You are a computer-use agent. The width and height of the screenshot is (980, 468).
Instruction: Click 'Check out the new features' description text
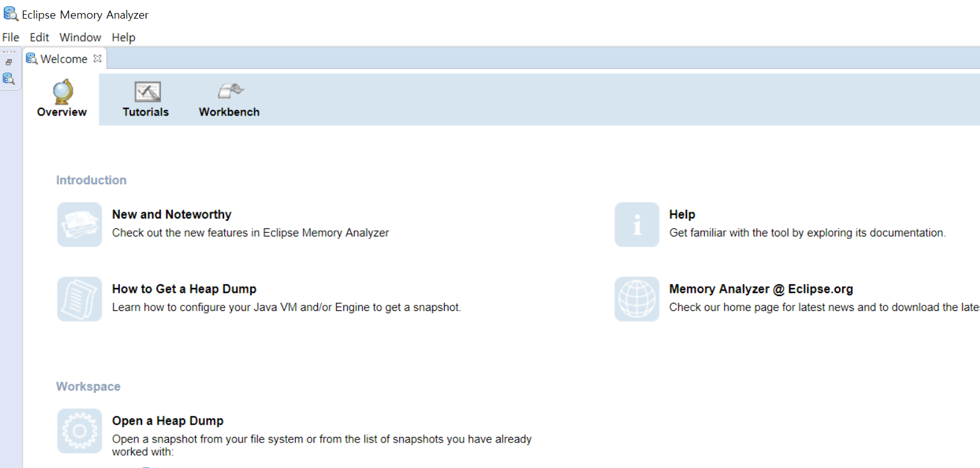pyautogui.click(x=250, y=233)
